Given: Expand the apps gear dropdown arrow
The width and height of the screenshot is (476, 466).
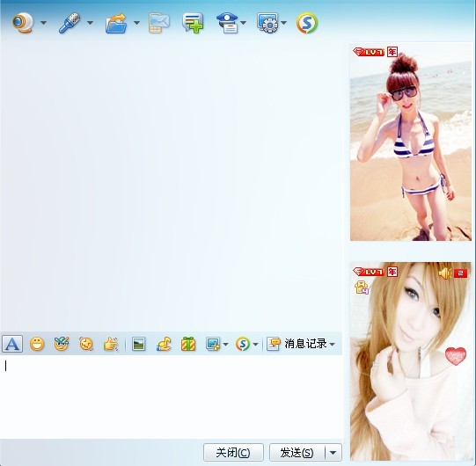Looking at the screenshot, I should coord(283,23).
